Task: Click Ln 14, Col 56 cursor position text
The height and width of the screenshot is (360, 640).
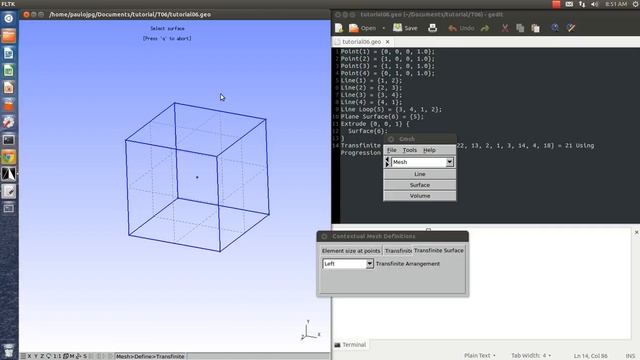Action: click(x=590, y=356)
